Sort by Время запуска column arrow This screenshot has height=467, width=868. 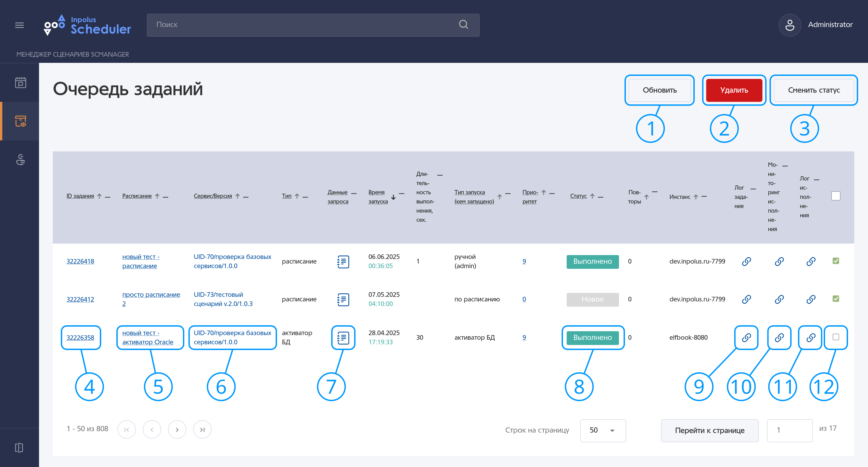(x=393, y=197)
